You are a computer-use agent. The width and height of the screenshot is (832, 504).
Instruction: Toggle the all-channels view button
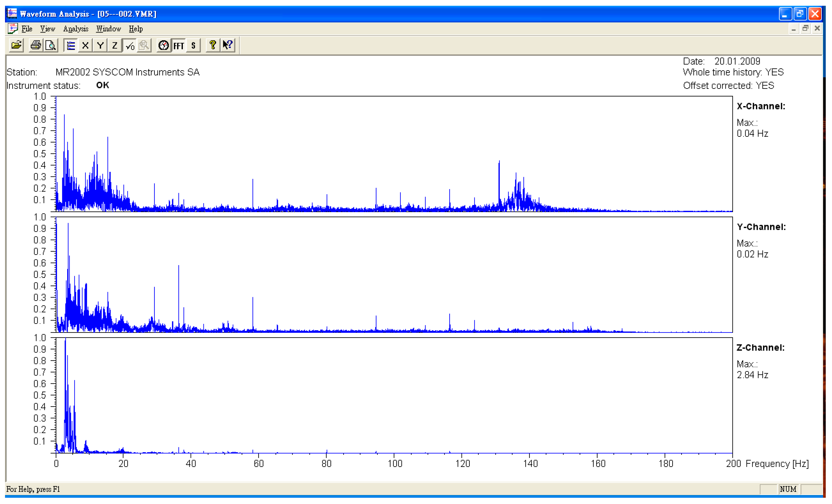pyautogui.click(x=71, y=45)
